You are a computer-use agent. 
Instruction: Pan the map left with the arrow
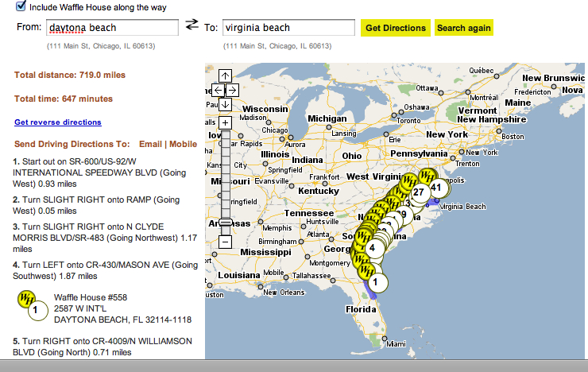[x=218, y=91]
